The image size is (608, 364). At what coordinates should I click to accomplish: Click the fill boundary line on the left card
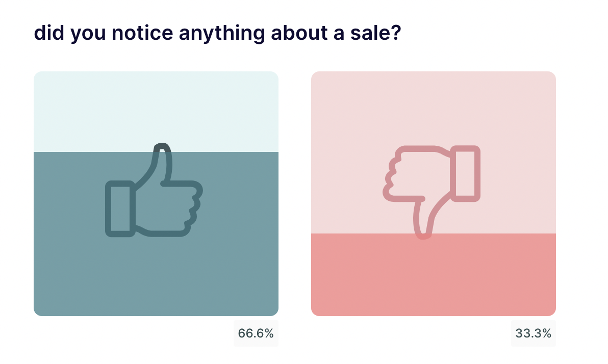pyautogui.click(x=156, y=152)
